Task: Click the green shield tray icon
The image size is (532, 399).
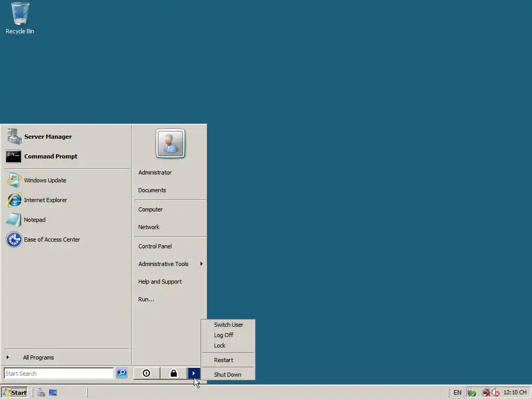Action: [472, 393]
